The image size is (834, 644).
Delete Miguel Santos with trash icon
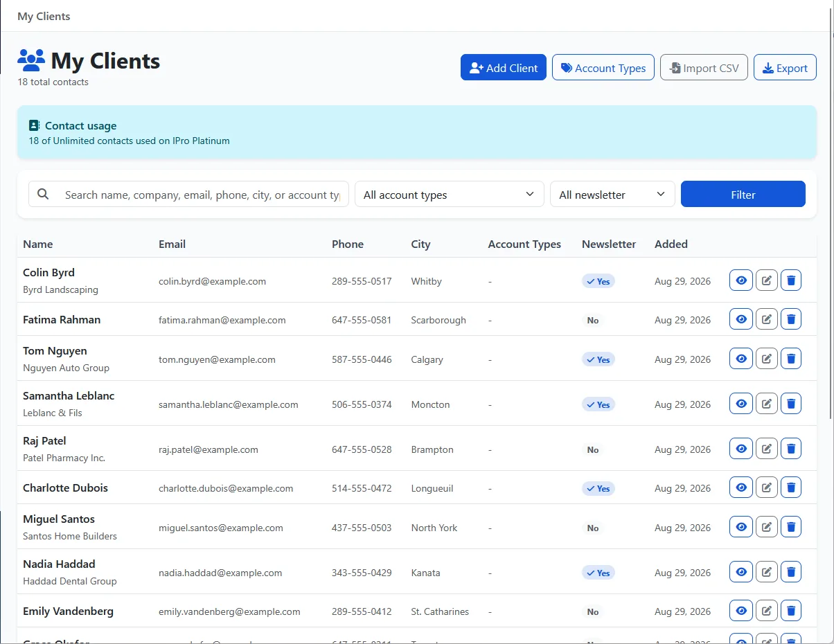pos(791,527)
